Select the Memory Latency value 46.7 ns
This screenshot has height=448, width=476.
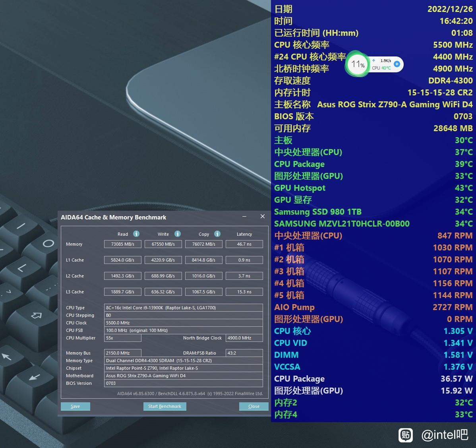click(x=244, y=244)
